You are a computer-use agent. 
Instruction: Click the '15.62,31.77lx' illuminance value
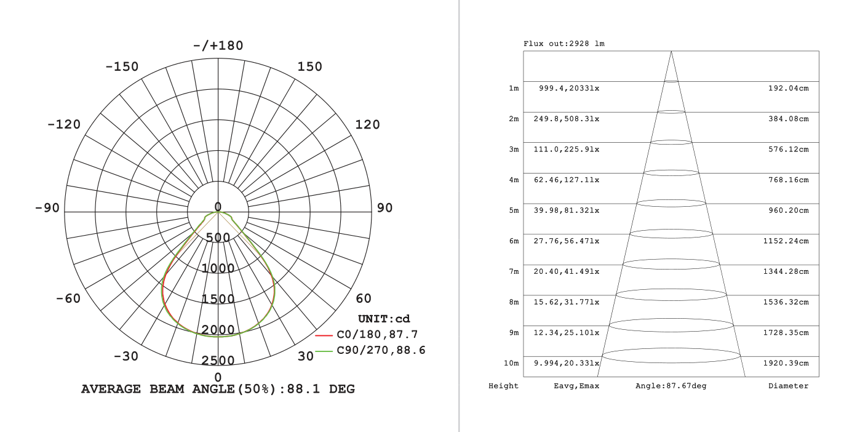(x=567, y=302)
